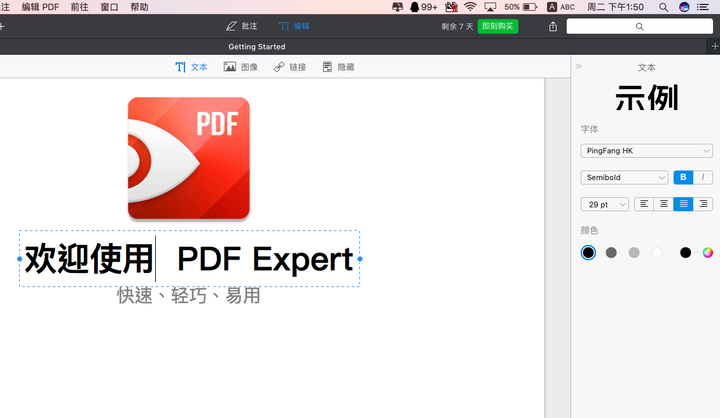Open the 窗口 menu
The height and width of the screenshot is (418, 720).
109,7
